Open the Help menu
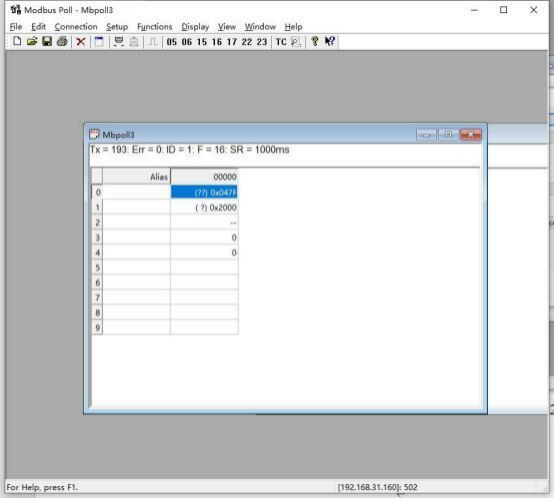Viewport: 554px width, 498px height. pos(293,26)
